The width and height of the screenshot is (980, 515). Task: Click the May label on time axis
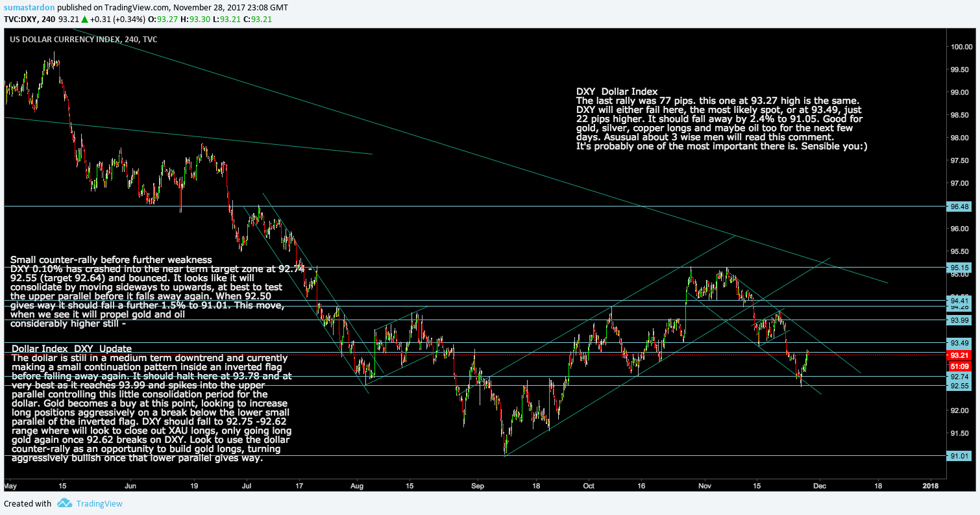click(9, 485)
